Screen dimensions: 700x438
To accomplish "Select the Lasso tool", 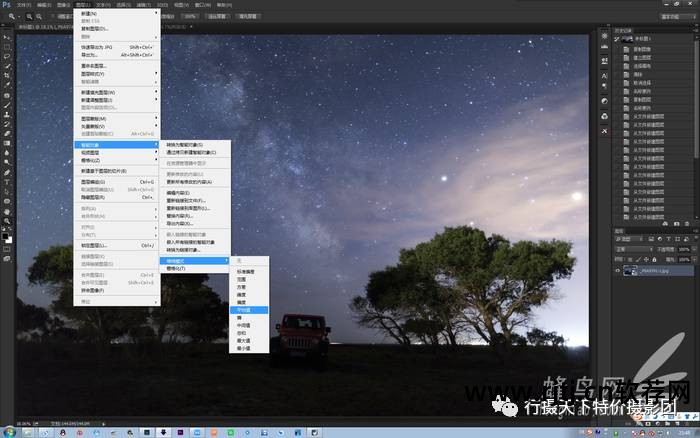I will coord(6,57).
